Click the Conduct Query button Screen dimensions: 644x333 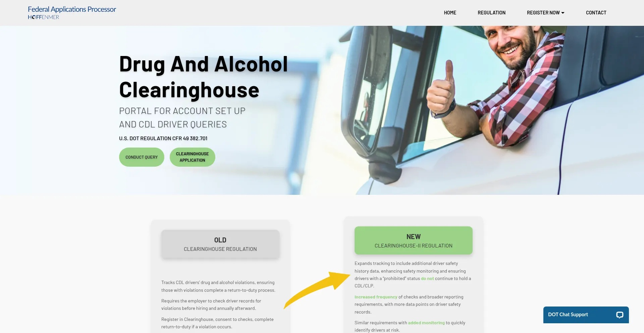point(142,157)
